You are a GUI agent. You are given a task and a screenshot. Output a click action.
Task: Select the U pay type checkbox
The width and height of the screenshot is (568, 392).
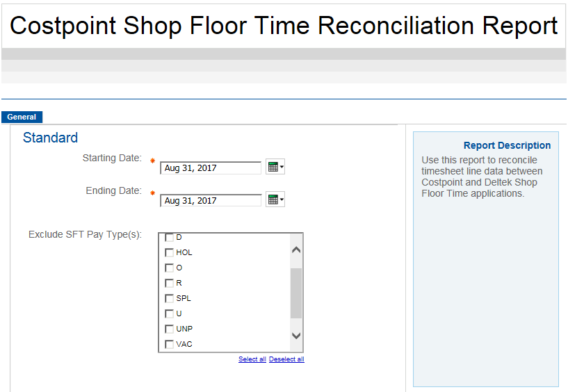coord(169,313)
